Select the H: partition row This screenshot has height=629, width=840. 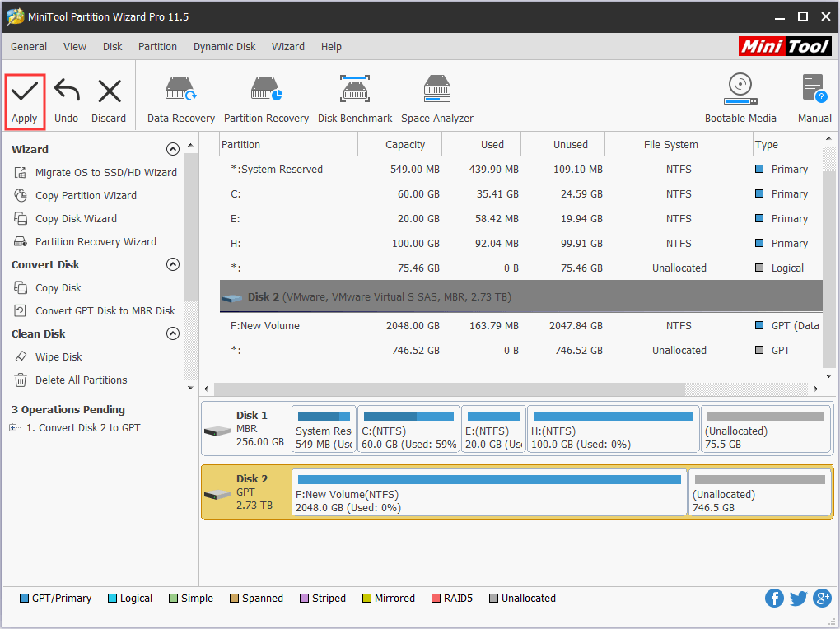point(520,243)
